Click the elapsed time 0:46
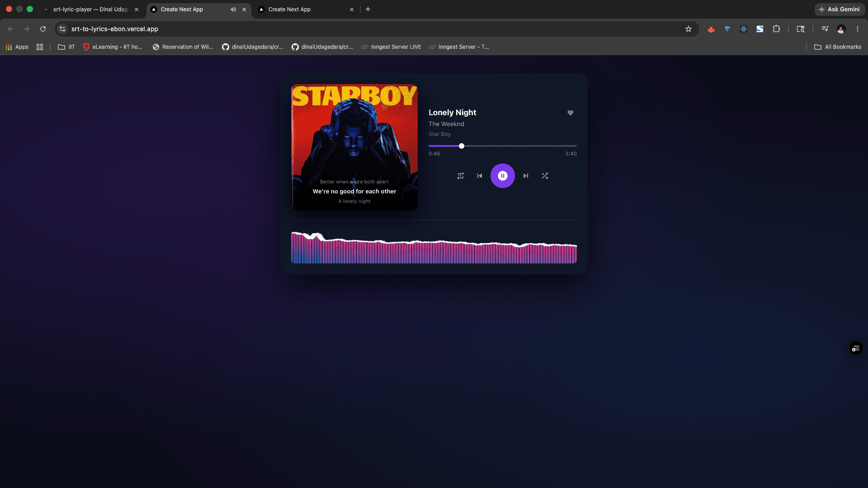 click(x=434, y=154)
